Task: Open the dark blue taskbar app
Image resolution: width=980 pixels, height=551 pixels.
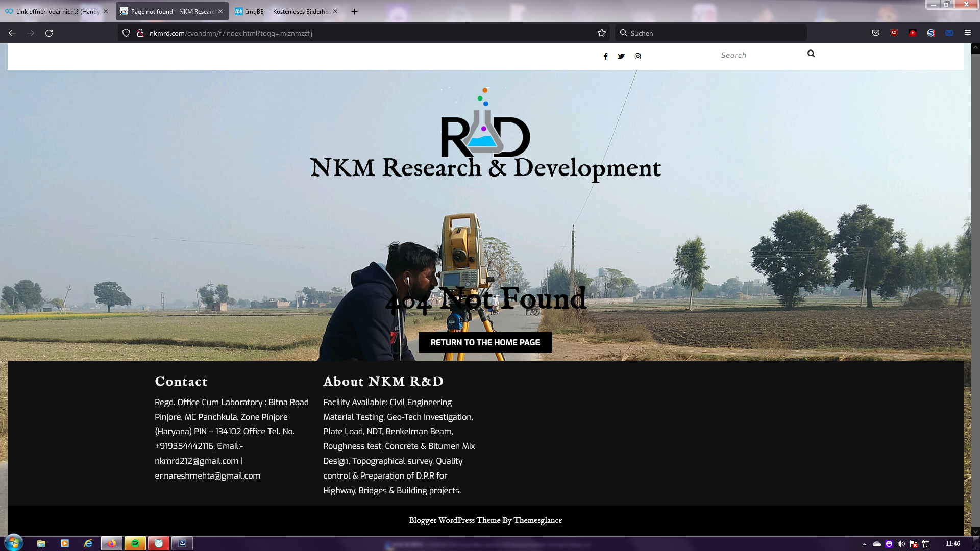Action: click(x=182, y=543)
